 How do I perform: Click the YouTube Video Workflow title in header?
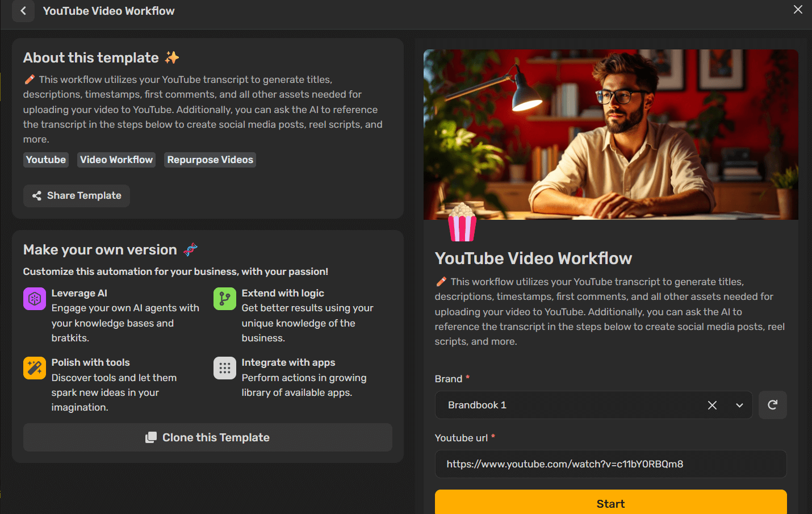click(x=108, y=10)
